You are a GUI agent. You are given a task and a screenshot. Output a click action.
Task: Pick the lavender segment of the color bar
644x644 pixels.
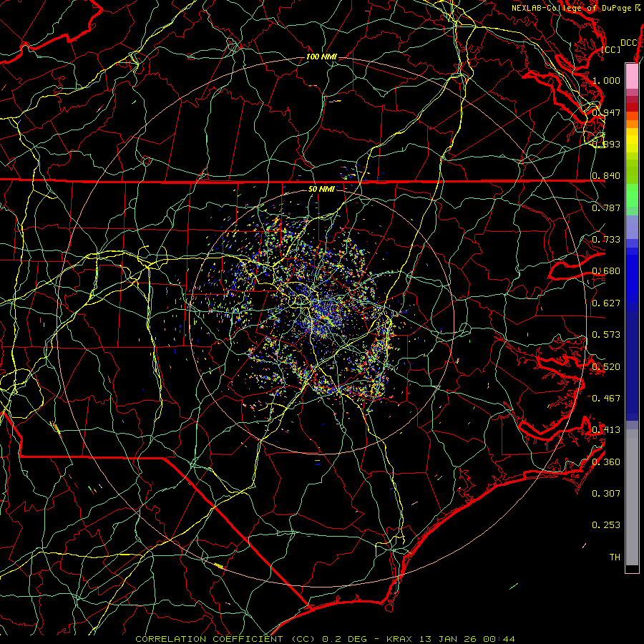click(x=632, y=227)
